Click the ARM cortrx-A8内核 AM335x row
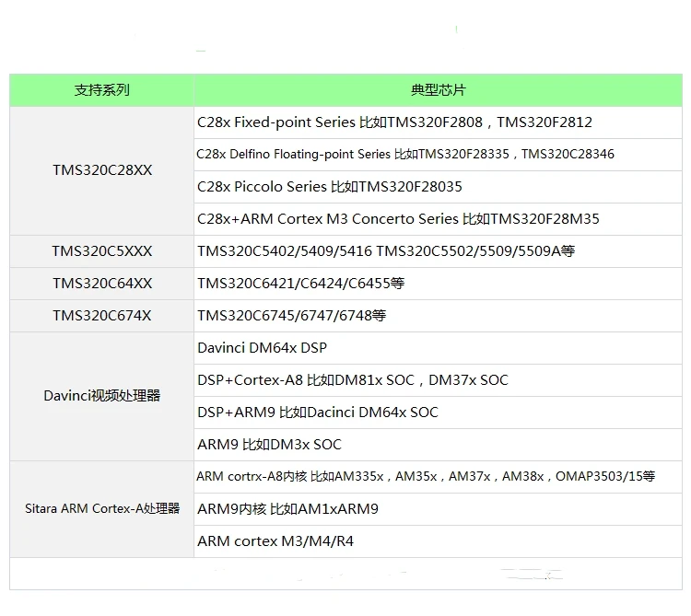The image size is (691, 616). pos(438,477)
